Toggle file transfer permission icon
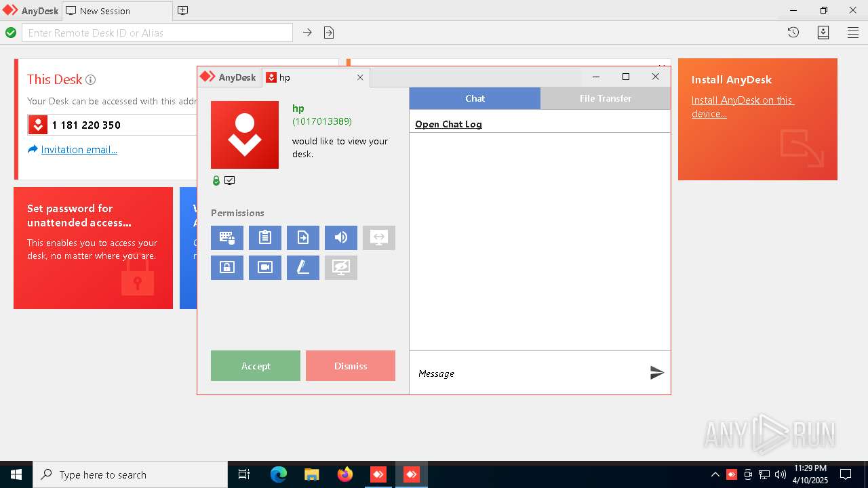The height and width of the screenshot is (488, 868). pos(303,238)
